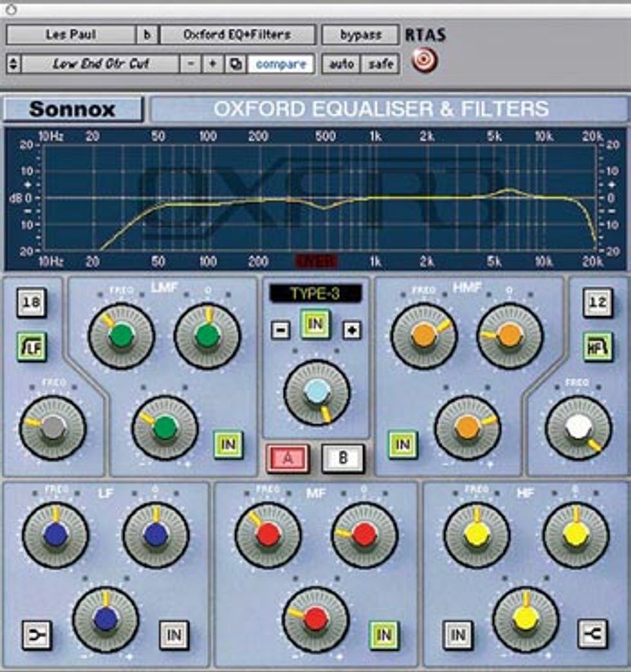Toggle the HF band shelf shape icon

click(x=593, y=634)
